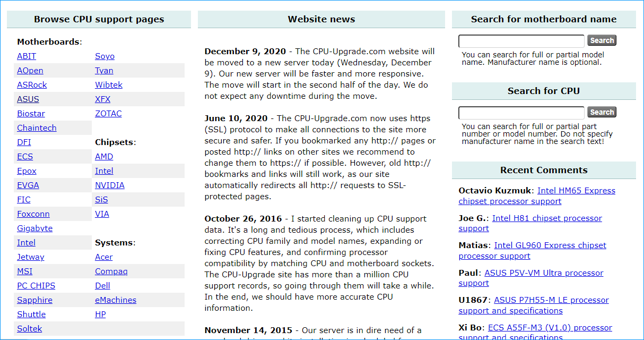Open the Wibtek link

(109, 85)
